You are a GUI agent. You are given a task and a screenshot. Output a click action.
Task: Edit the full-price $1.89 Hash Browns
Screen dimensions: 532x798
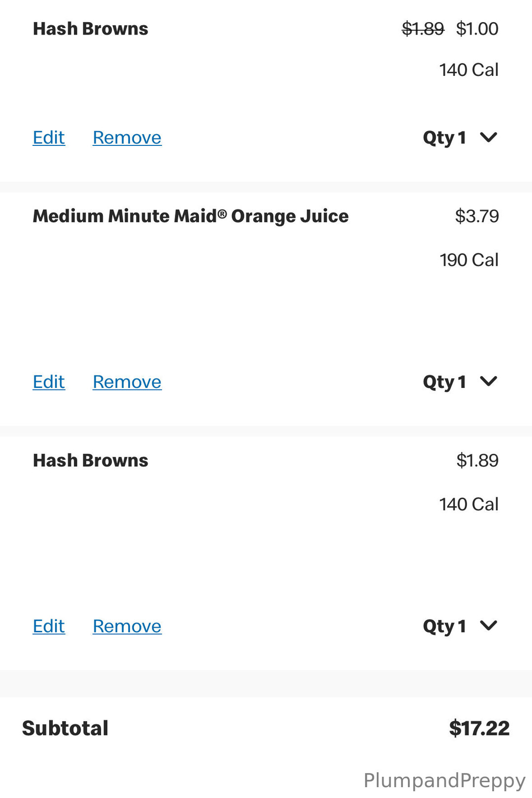(x=49, y=626)
